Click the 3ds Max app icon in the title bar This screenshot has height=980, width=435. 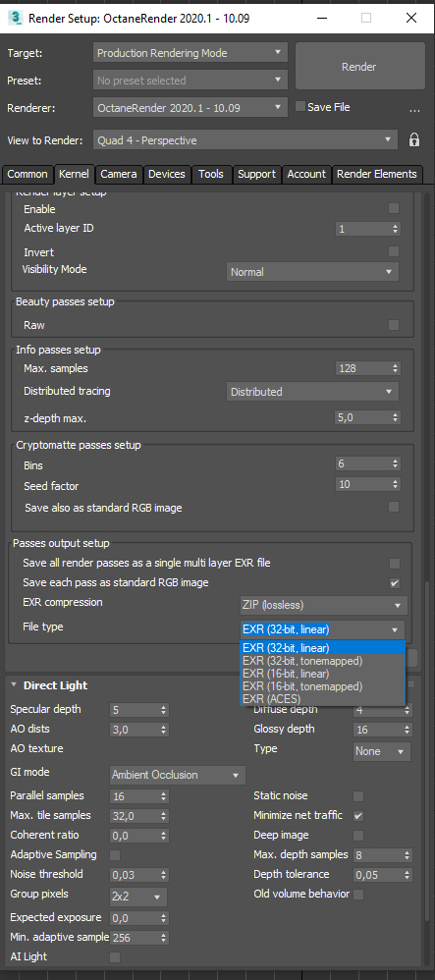pyautogui.click(x=15, y=18)
